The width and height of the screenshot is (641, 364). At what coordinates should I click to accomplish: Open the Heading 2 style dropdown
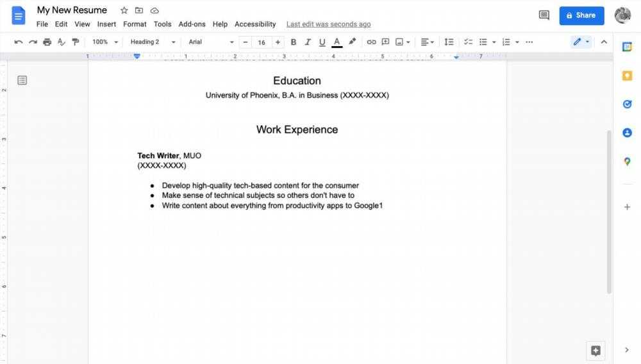(153, 42)
